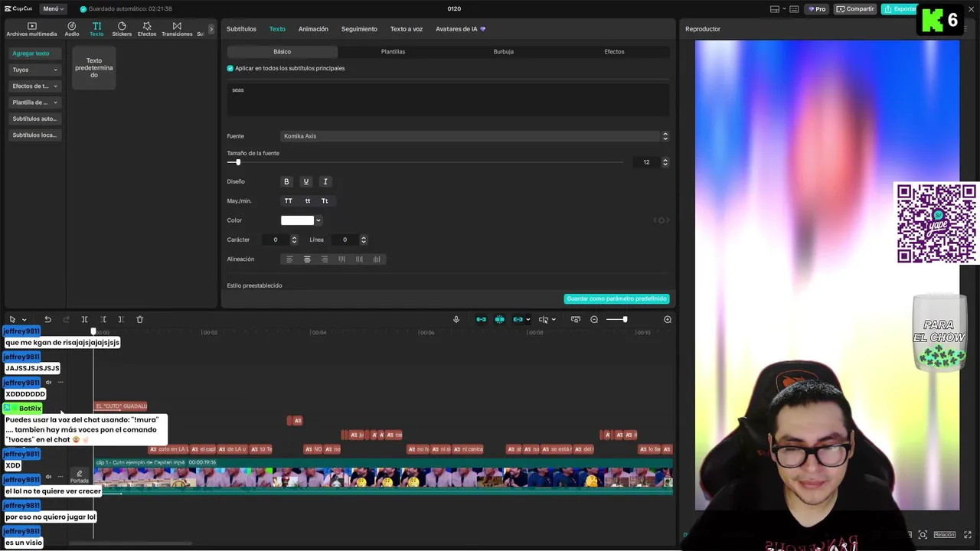The image size is (980, 551).
Task: Toggle auto snapping in timeline toolbar
Action: (499, 319)
